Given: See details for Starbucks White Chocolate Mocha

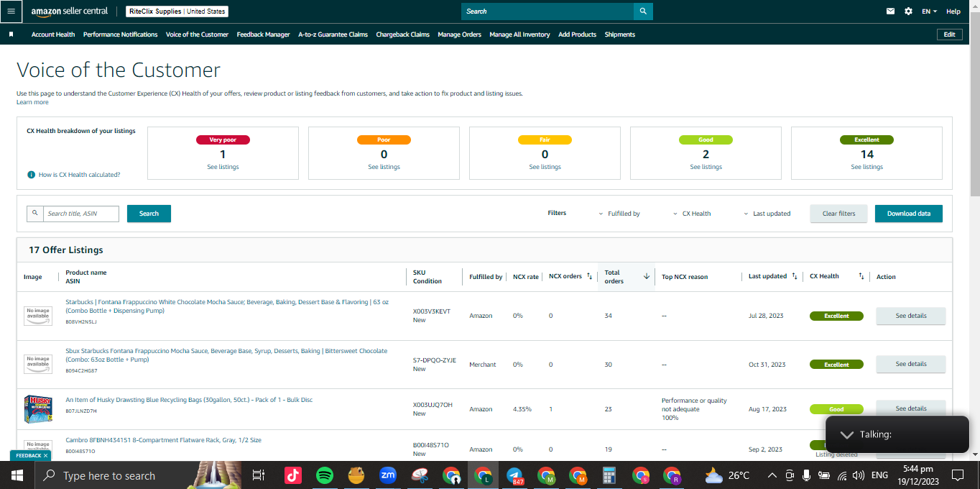Looking at the screenshot, I should point(910,316).
